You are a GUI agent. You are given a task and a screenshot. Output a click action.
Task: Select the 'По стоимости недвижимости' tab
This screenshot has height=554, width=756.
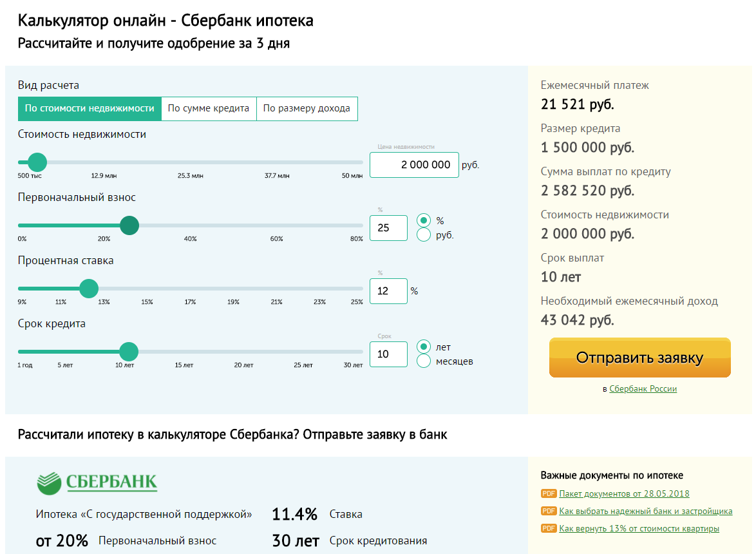[x=90, y=108]
